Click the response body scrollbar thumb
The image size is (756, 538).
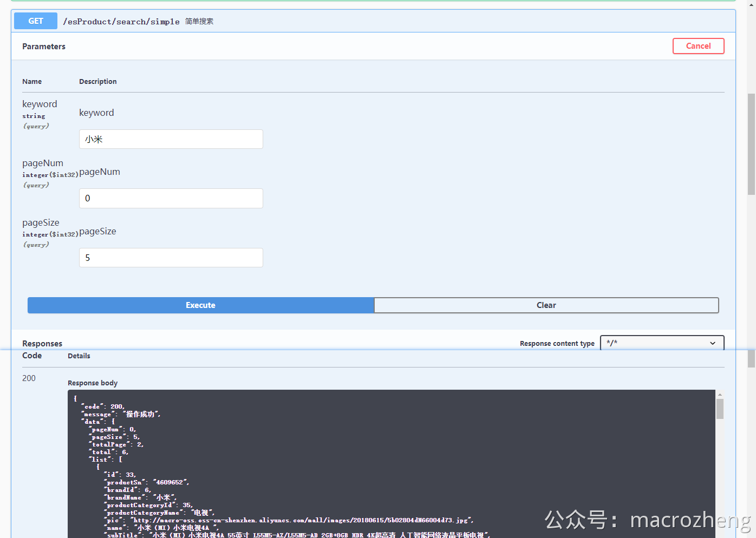720,409
